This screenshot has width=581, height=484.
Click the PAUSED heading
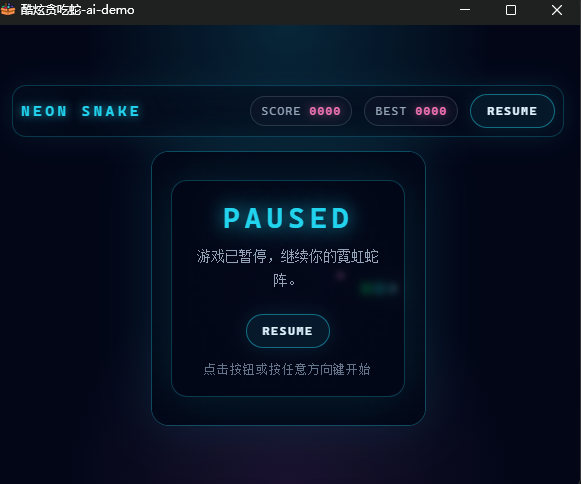287,218
